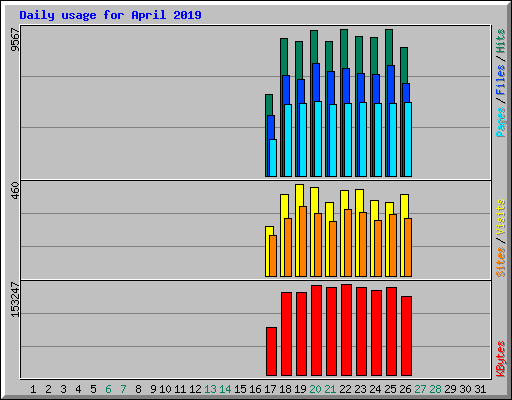Click the yellow "Visits" legend label

[x=500, y=218]
